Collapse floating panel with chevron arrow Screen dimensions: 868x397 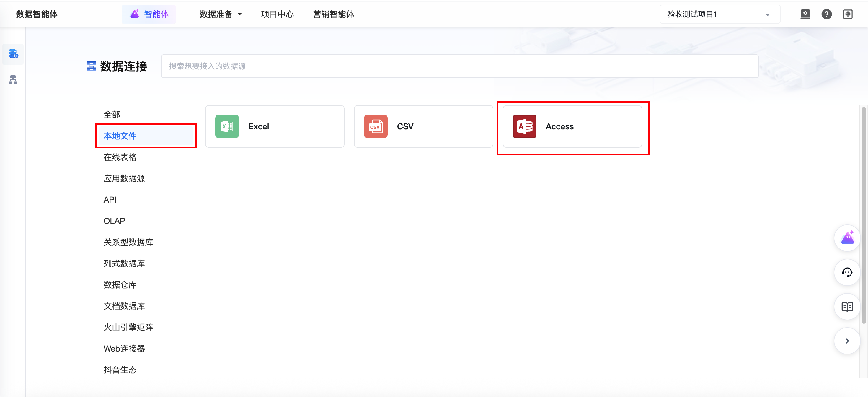(x=847, y=341)
